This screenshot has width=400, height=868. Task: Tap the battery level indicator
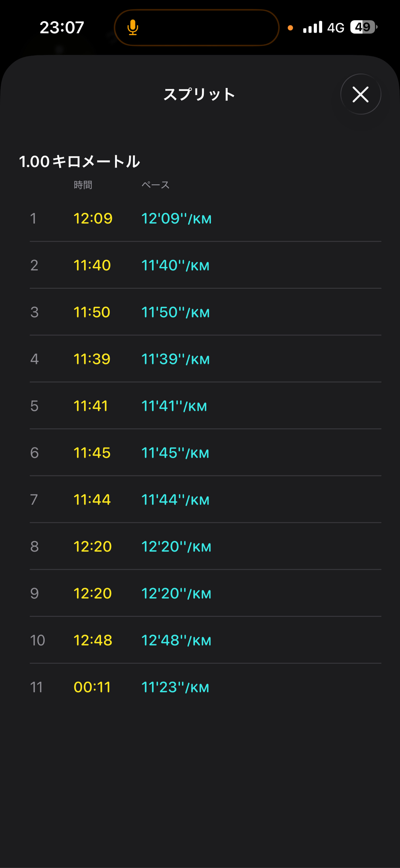tap(363, 27)
